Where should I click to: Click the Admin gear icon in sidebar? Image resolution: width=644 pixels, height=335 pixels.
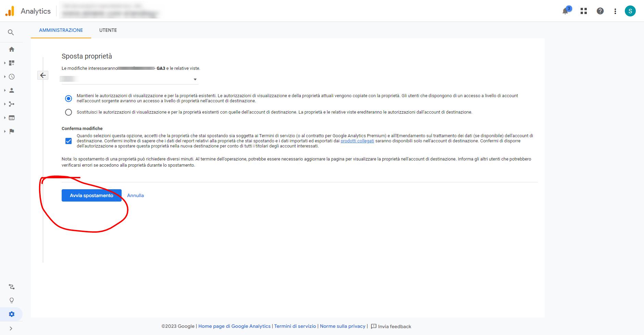[x=12, y=314]
